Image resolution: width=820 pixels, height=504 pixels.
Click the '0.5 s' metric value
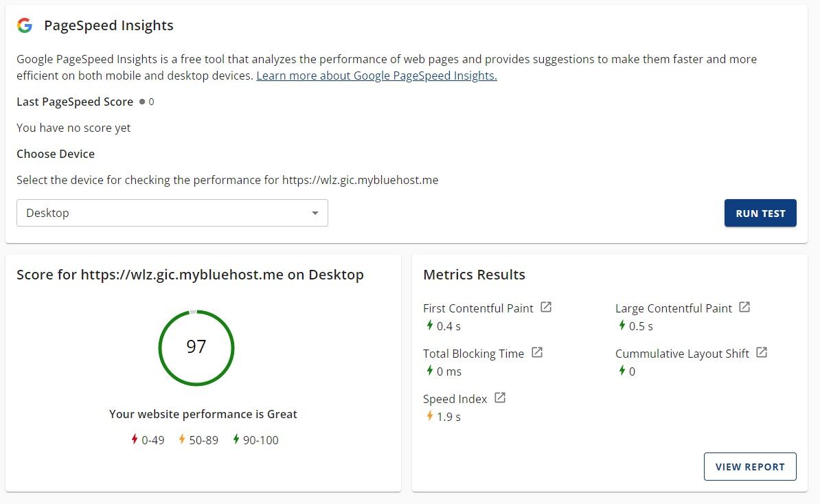641,326
